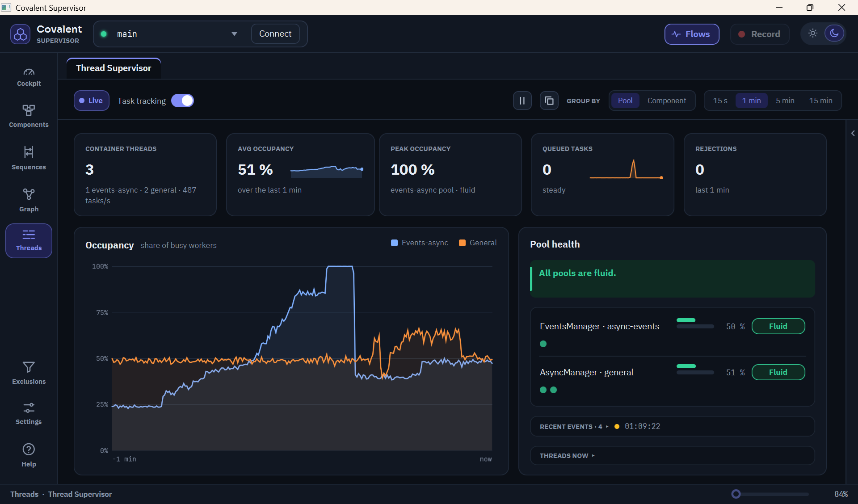This screenshot has height=504, width=858.
Task: Open Settings from sidebar
Action: 29,413
